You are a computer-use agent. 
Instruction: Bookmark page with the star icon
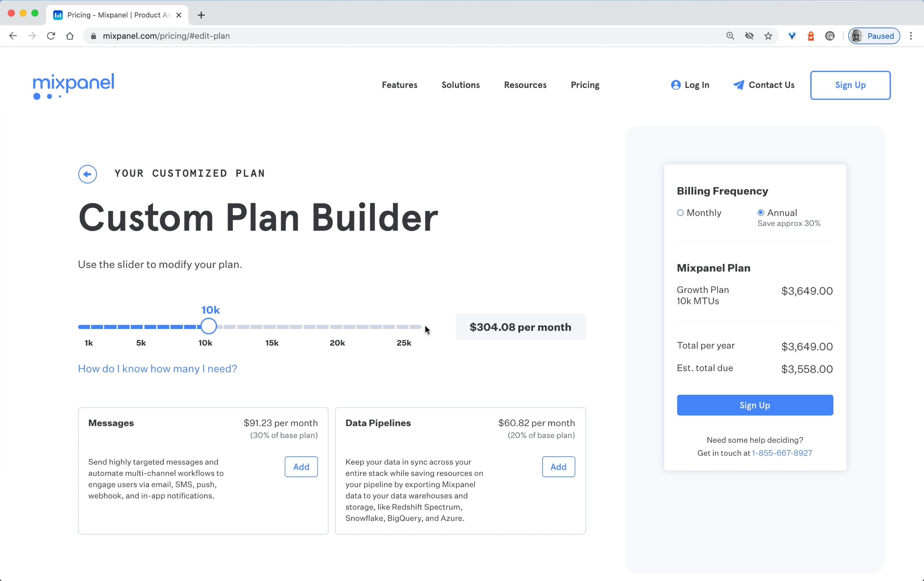[x=768, y=36]
